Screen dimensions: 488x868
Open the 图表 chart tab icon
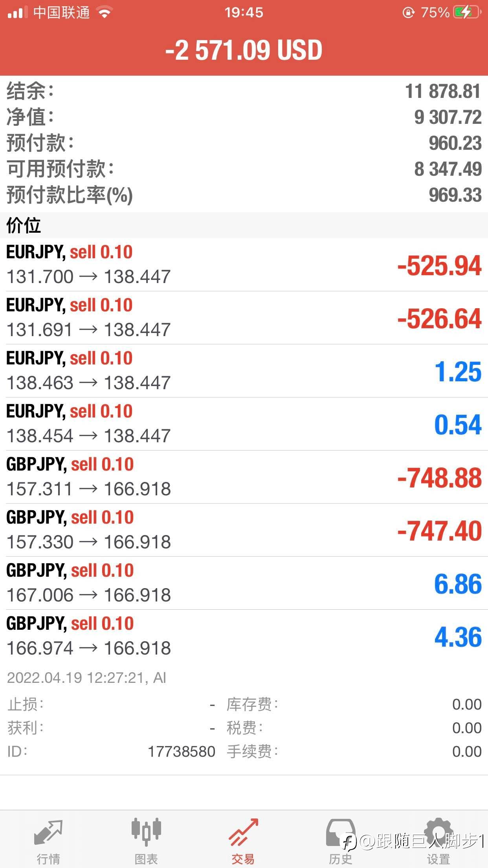[146, 833]
